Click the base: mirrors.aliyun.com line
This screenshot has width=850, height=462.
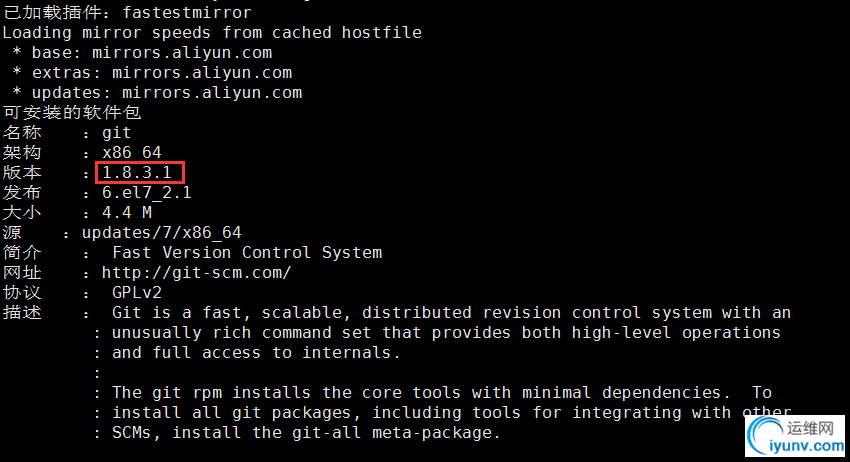(142, 53)
